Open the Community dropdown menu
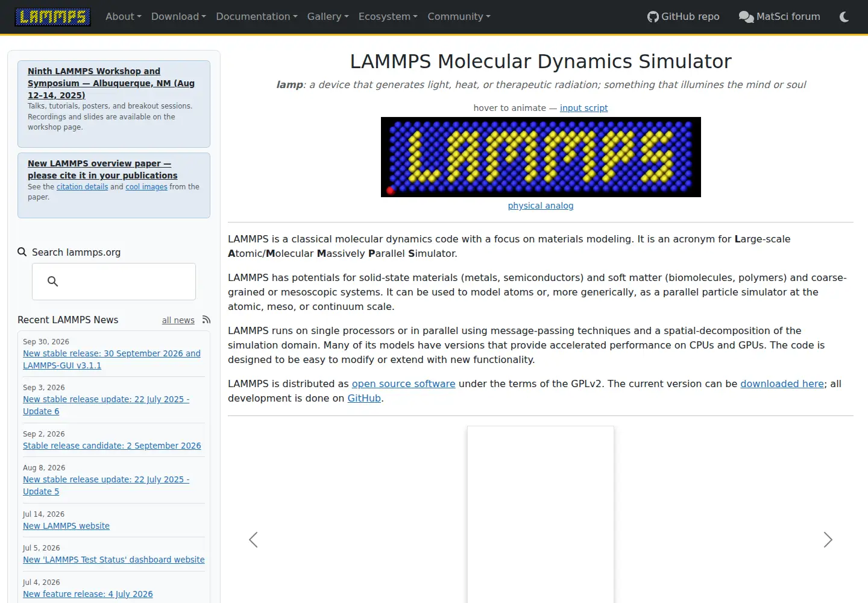Screen dimensions: 868x603 click(459, 17)
